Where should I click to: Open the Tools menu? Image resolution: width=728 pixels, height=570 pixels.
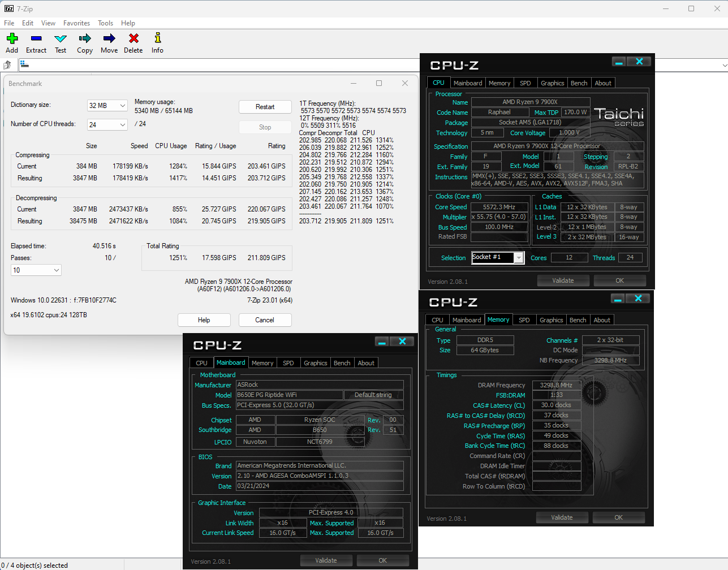click(105, 23)
